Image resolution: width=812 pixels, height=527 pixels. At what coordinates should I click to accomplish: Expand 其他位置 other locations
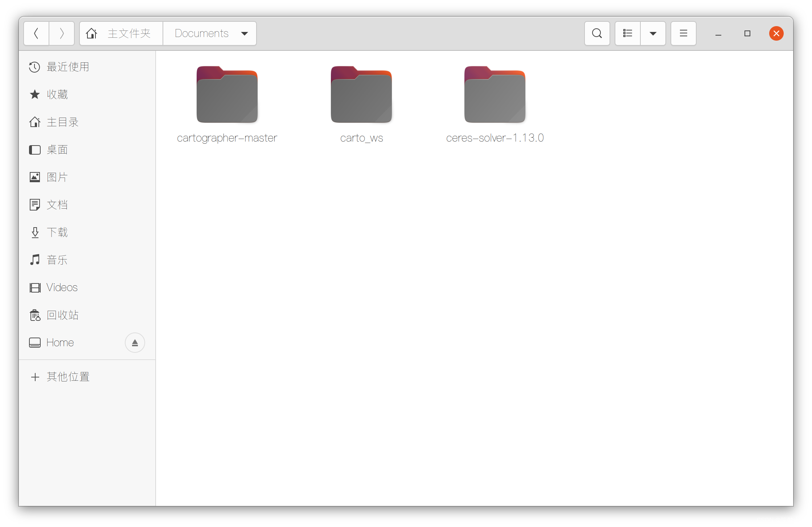67,377
